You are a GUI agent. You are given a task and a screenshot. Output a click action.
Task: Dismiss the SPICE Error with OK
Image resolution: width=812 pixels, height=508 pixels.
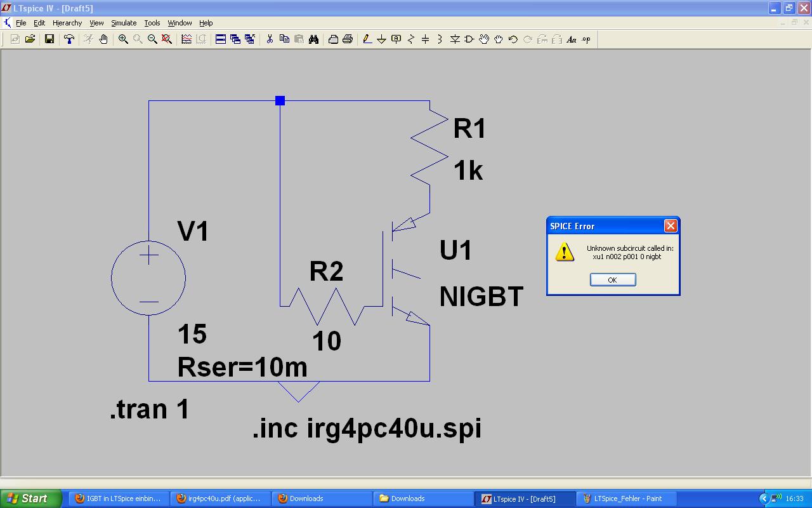click(612, 279)
